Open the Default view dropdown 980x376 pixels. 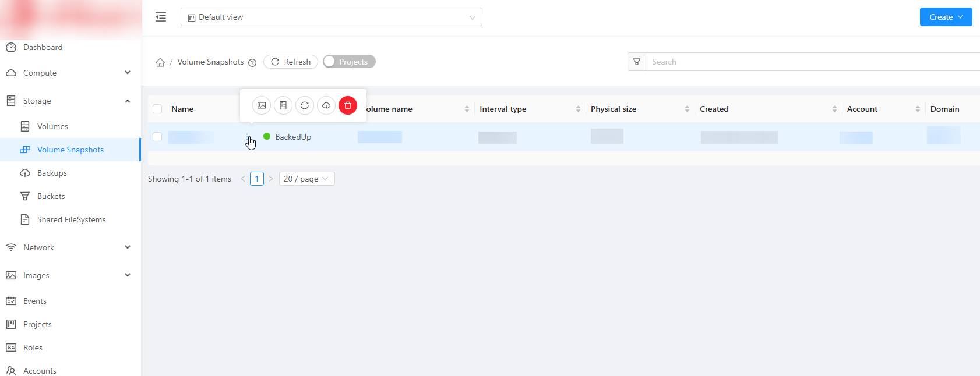[331, 17]
